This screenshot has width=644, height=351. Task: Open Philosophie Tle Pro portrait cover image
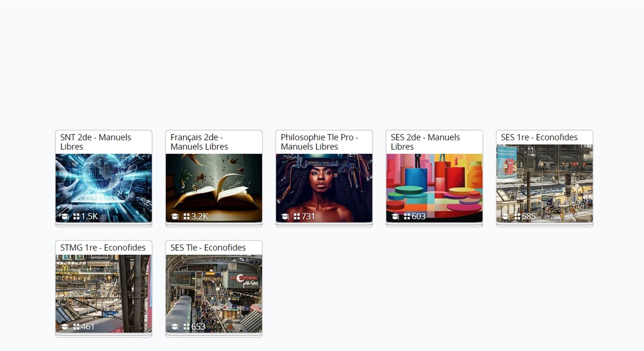[x=324, y=188]
